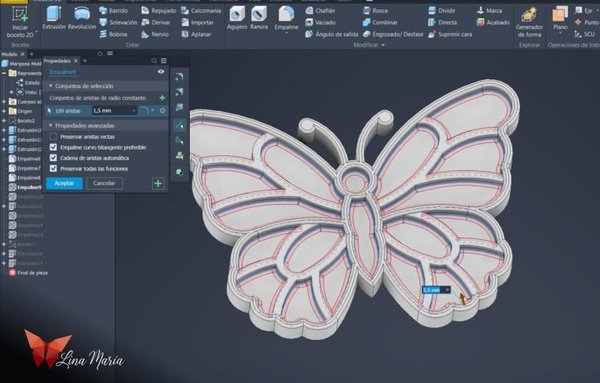Open the fillet type dropdown in edge set row
This screenshot has height=383, width=600.
[x=152, y=111]
